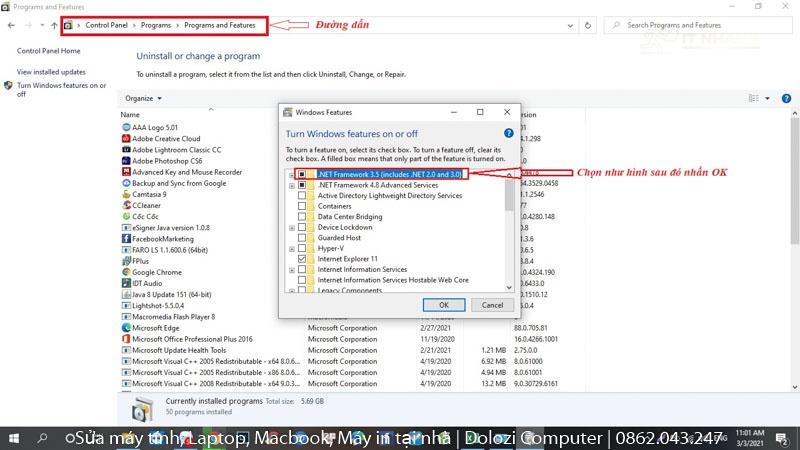Screen dimensions: 800x450
Task: Open help in Windows Features dialog
Action: (508, 133)
